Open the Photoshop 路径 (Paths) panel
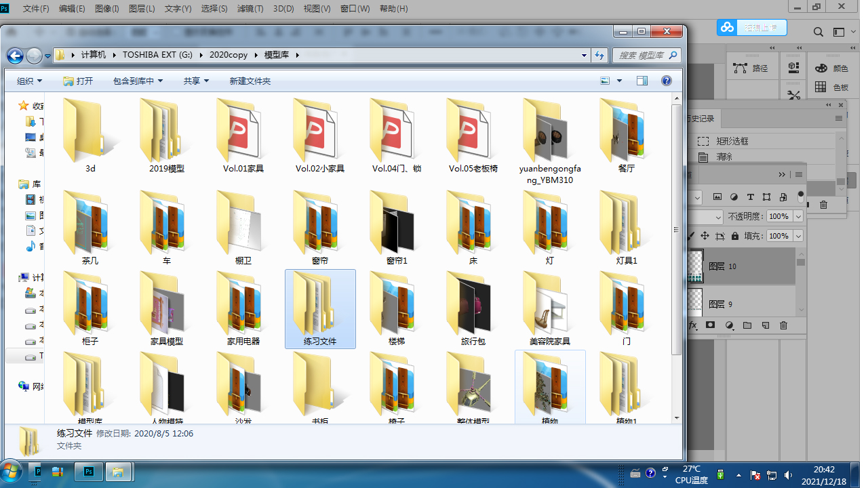 coord(751,68)
